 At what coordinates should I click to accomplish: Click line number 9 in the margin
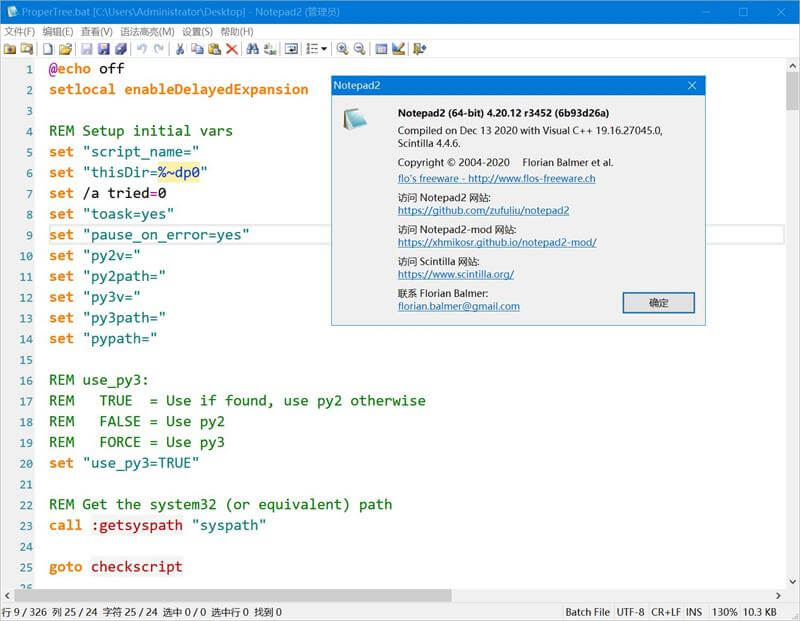(x=29, y=235)
